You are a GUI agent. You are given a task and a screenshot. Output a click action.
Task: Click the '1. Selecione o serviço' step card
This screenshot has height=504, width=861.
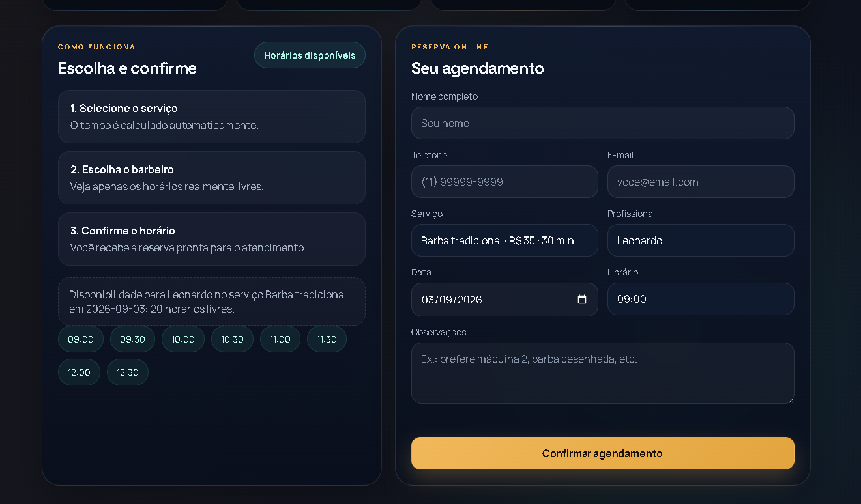pyautogui.click(x=212, y=117)
